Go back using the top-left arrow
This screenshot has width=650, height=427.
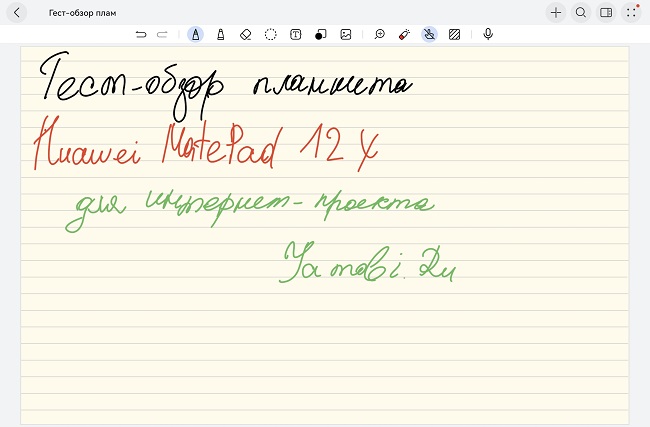click(x=17, y=12)
